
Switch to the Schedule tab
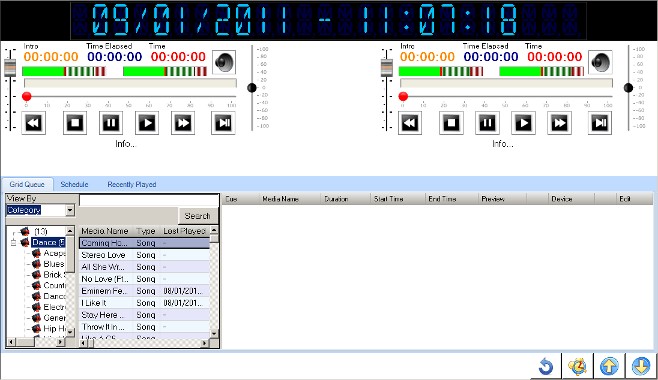coord(74,185)
